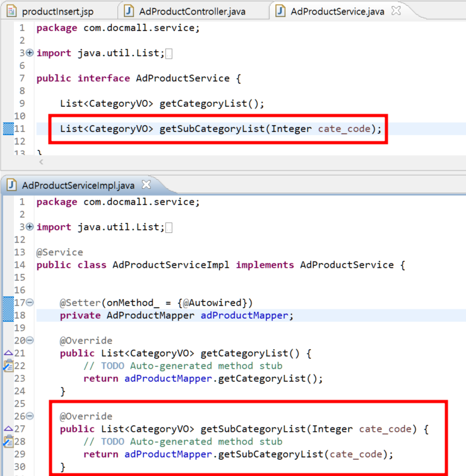Click 'return' keyword at line 29
466x476 pixels.
coord(101,454)
